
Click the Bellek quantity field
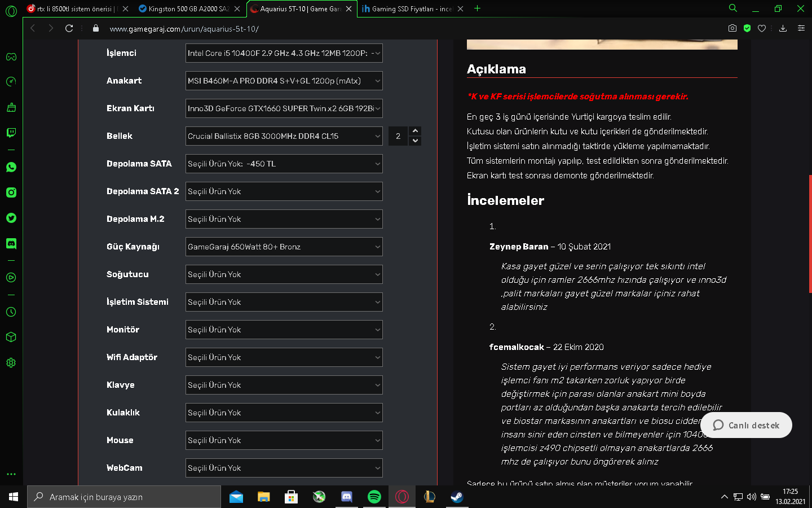pyautogui.click(x=399, y=136)
